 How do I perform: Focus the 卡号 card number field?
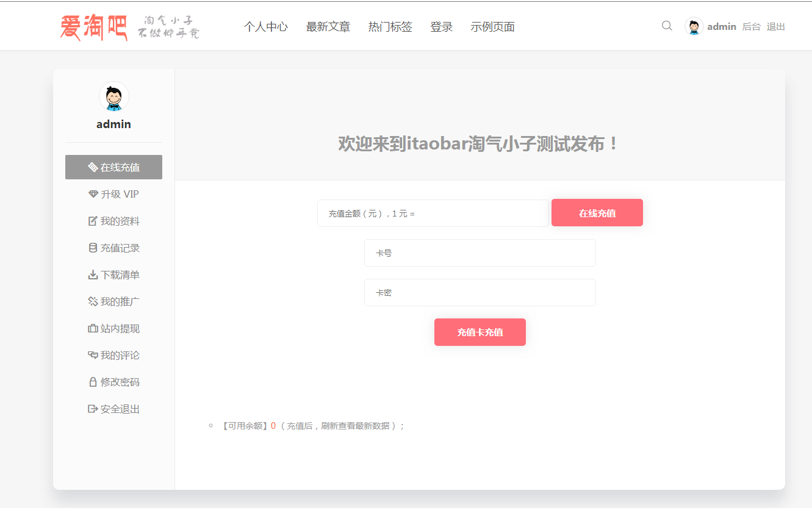coord(480,253)
